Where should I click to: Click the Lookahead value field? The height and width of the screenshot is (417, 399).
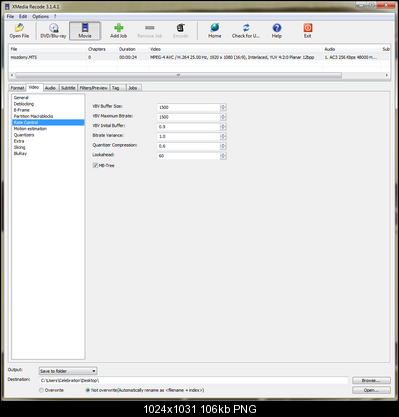pos(188,156)
